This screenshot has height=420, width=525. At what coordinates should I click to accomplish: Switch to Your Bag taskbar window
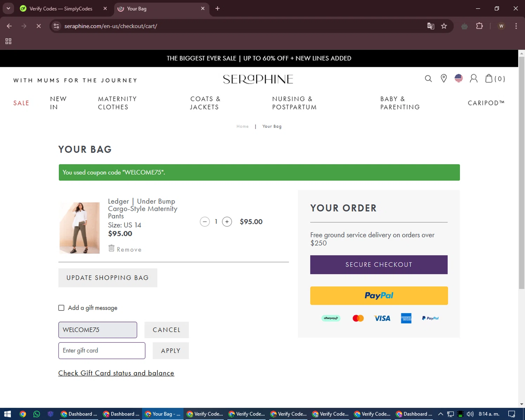163,414
